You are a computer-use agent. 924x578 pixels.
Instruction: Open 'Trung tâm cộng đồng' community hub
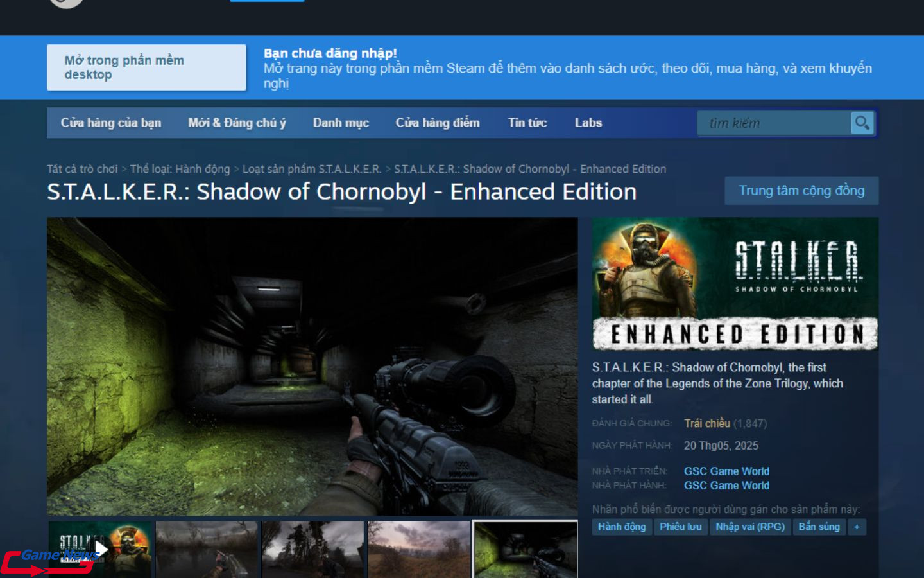click(801, 191)
